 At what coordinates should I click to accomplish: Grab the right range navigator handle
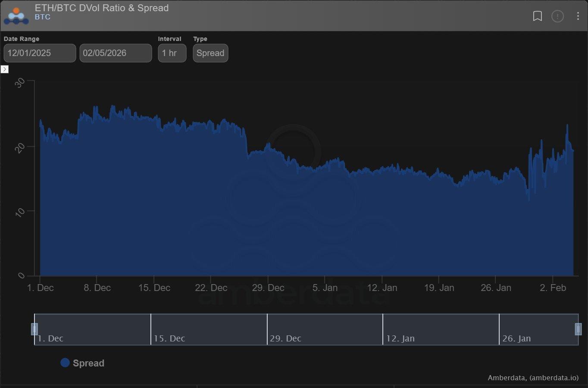click(x=578, y=329)
